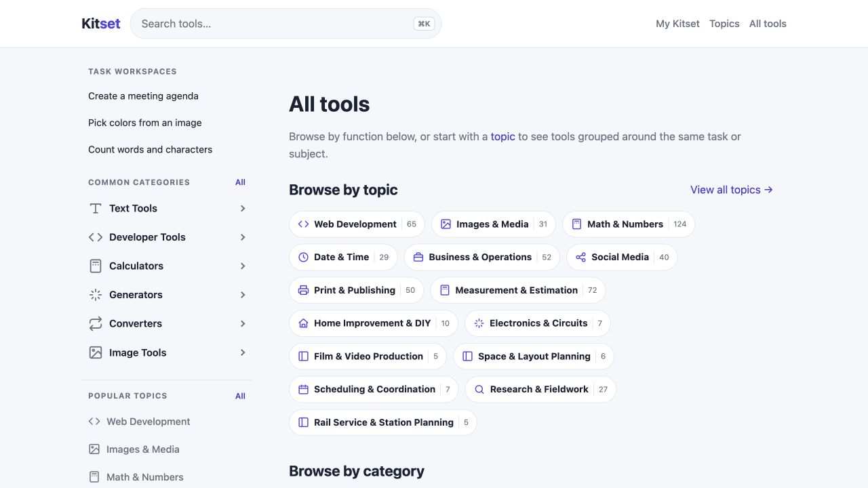Click the Print & Publishing printer icon
Screen dimensions: 868x488
(x=303, y=290)
